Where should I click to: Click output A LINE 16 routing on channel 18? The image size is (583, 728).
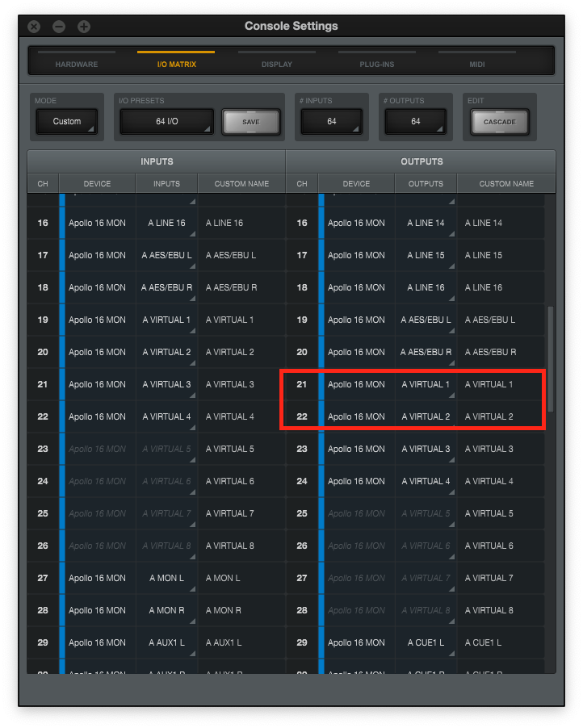click(x=426, y=287)
